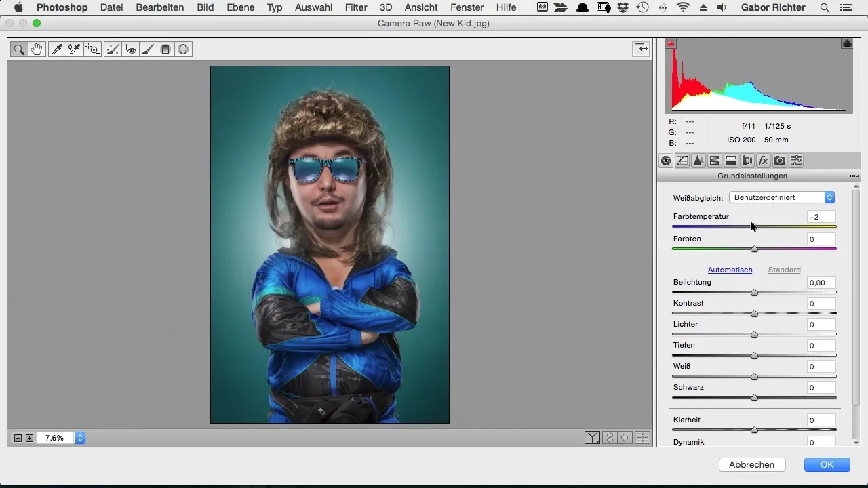Open the Camera Calibration panel tab

coord(780,161)
